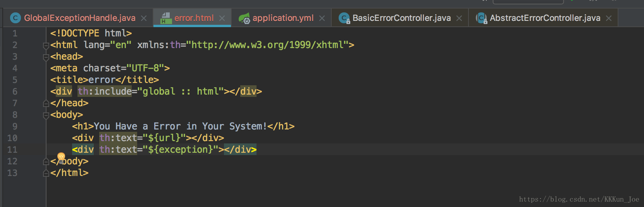
Task: Click the yellow intention lightbulb icon
Action: [61, 157]
